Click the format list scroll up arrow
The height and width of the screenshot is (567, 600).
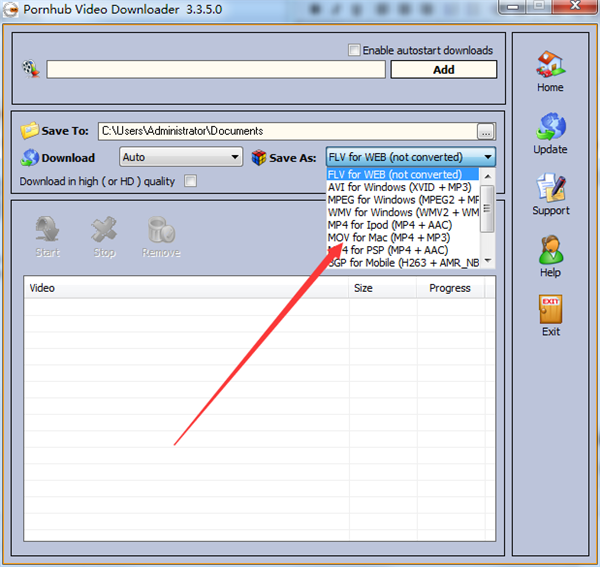[488, 176]
